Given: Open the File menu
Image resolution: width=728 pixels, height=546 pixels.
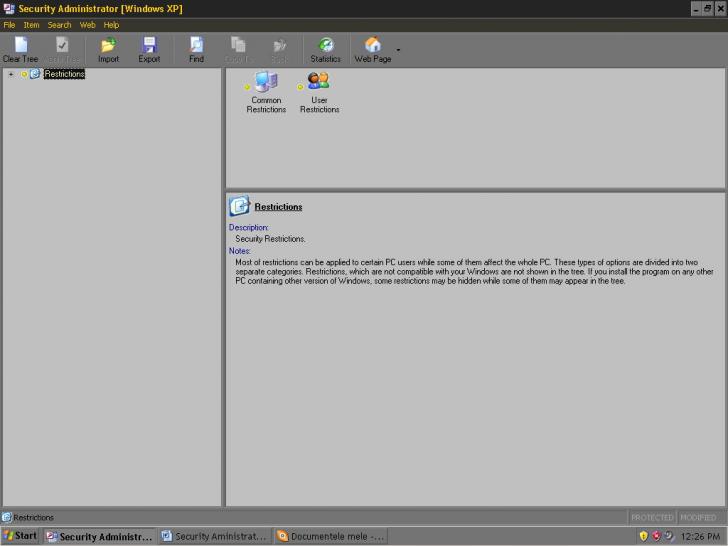Looking at the screenshot, I should point(9,25).
